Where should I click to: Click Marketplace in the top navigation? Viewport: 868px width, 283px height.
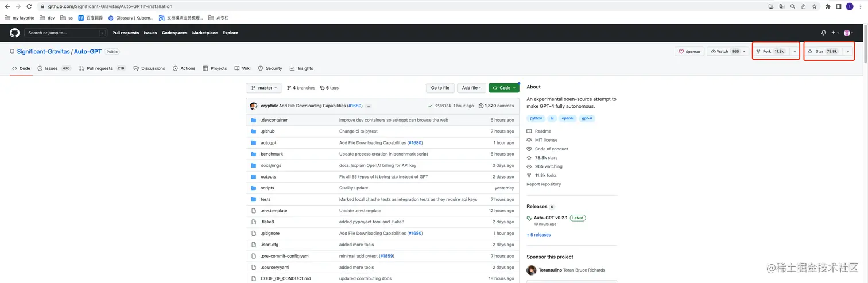205,33
